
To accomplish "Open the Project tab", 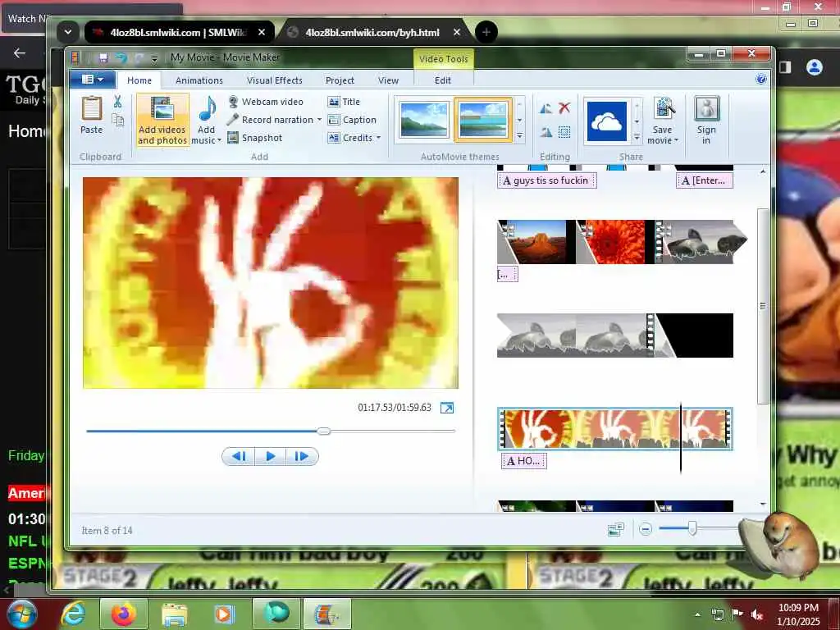I will [340, 80].
